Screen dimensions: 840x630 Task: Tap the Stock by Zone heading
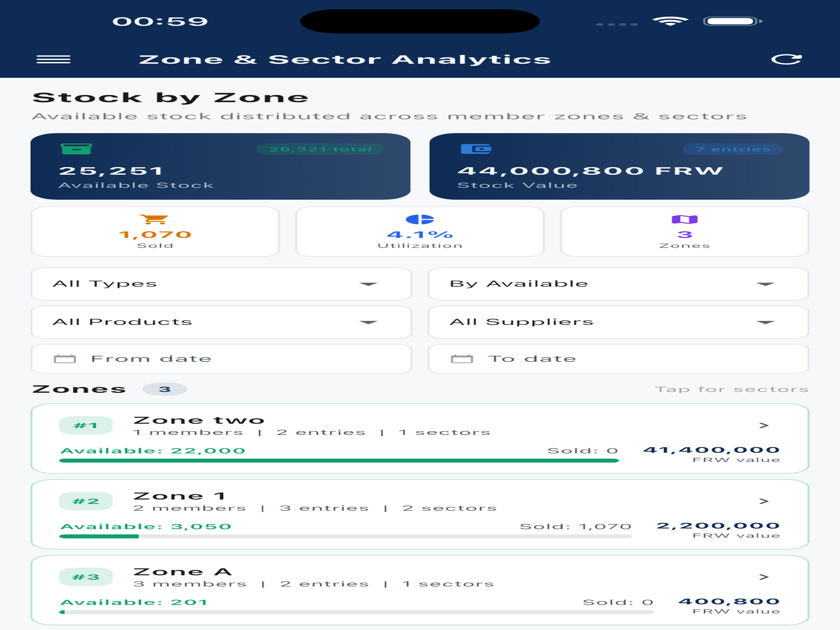coord(171,98)
